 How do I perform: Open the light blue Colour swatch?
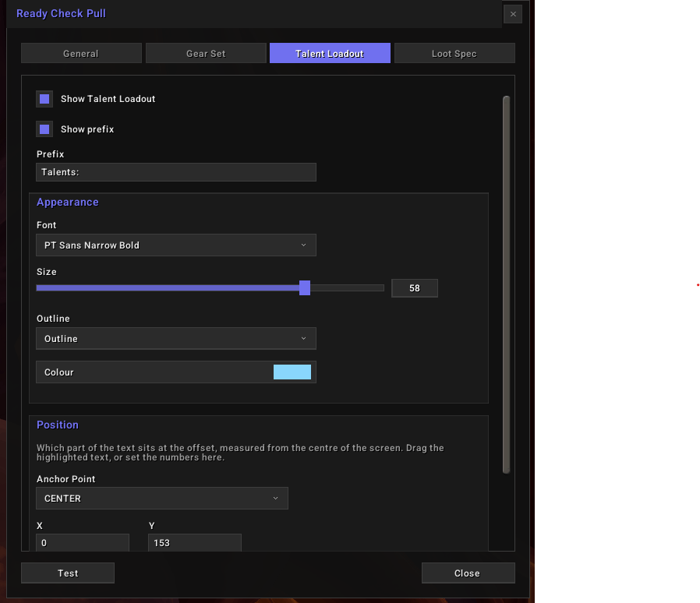(292, 372)
